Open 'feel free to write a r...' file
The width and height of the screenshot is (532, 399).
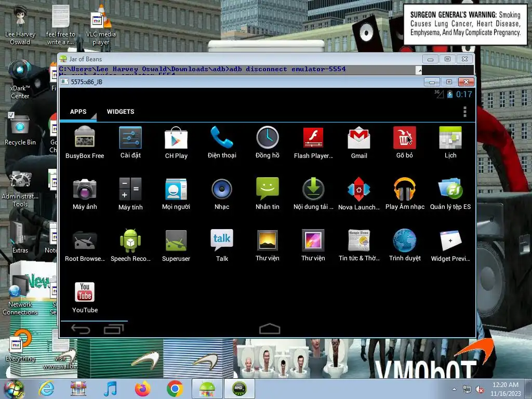[x=60, y=25]
